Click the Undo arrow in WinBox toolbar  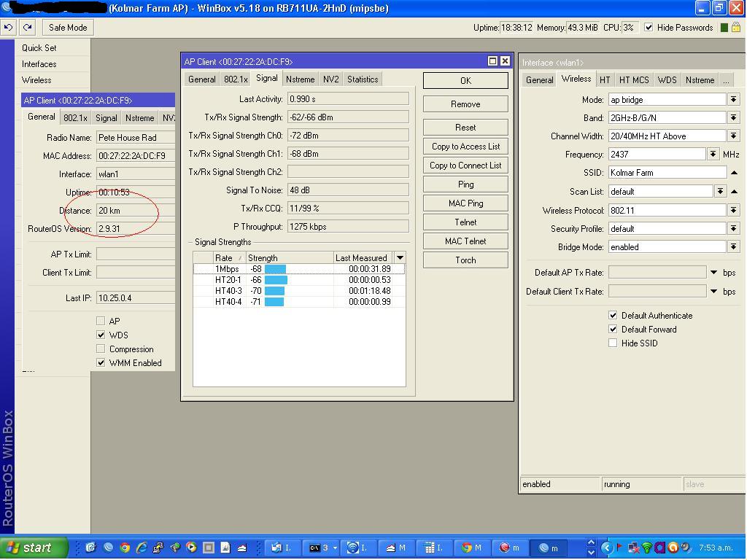point(8,28)
